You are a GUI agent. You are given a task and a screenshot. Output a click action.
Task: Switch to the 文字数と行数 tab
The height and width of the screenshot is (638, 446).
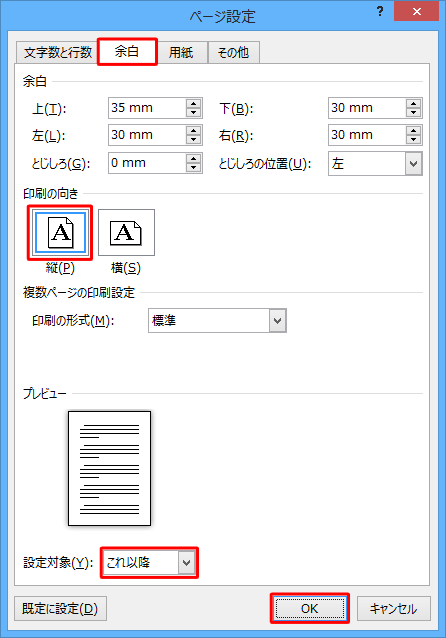point(57,52)
